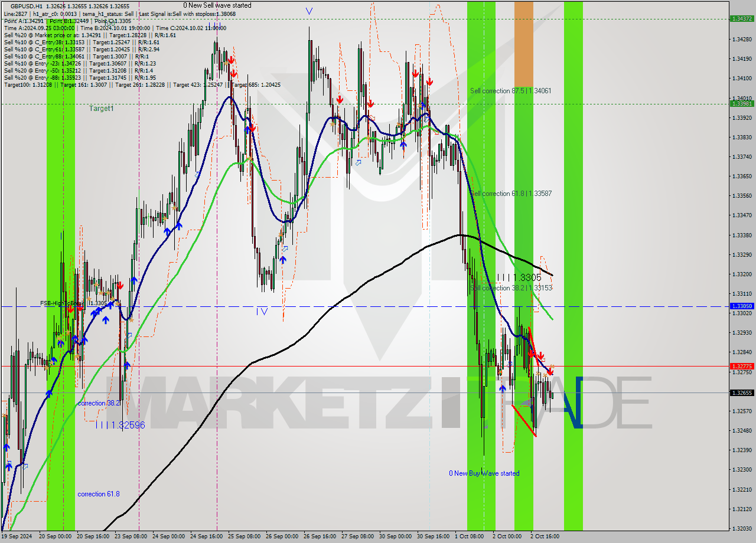
Task: Click the 'Point A:1.34291' info line
Action: point(67,21)
